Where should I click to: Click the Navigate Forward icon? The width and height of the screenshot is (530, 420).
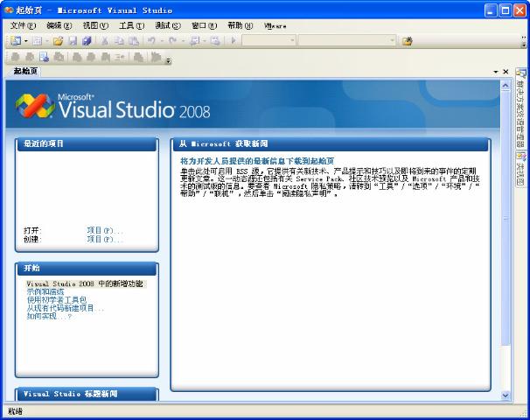[x=215, y=41]
